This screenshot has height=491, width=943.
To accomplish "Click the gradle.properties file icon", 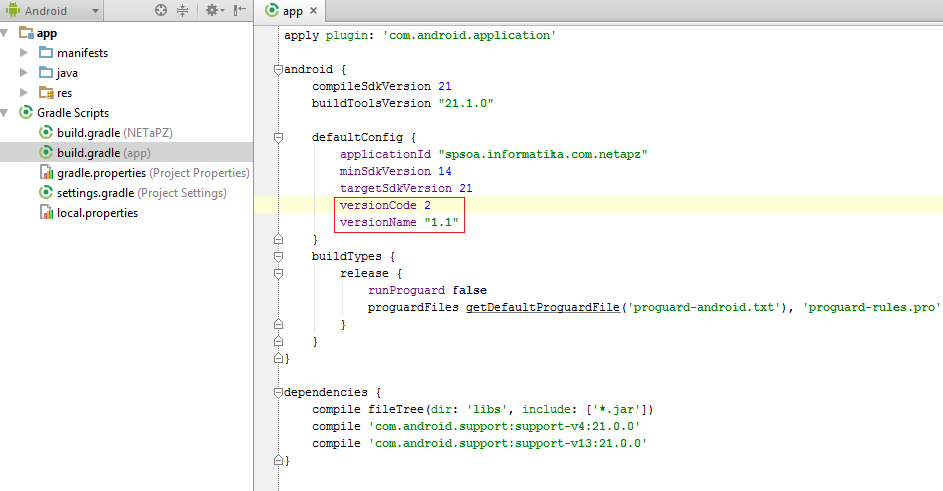I will click(x=45, y=173).
